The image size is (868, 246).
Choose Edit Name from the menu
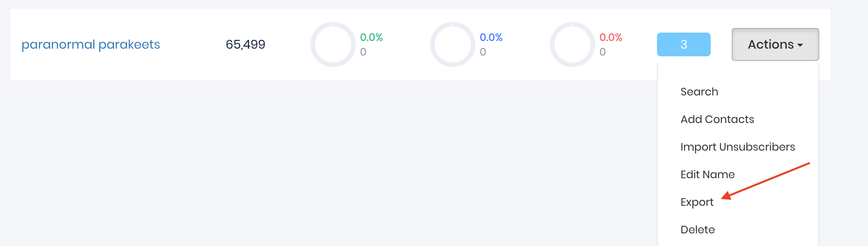point(708,175)
